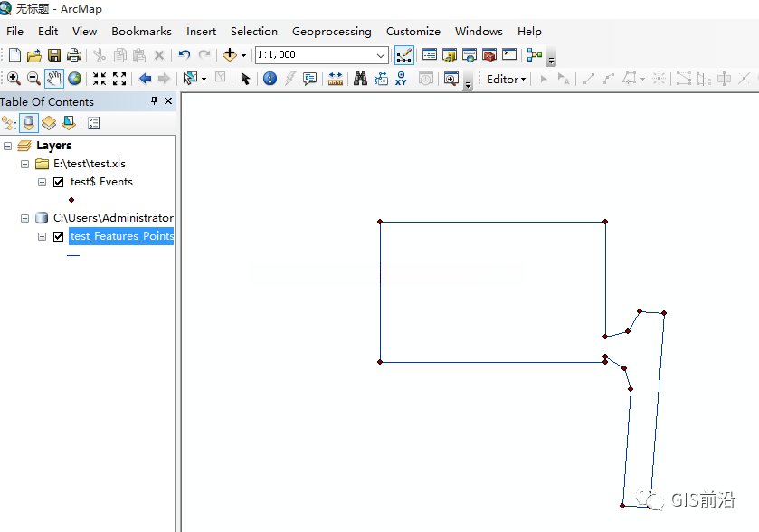This screenshot has height=532, width=759.
Task: Uncheck the test$ Events layer
Action: [59, 182]
